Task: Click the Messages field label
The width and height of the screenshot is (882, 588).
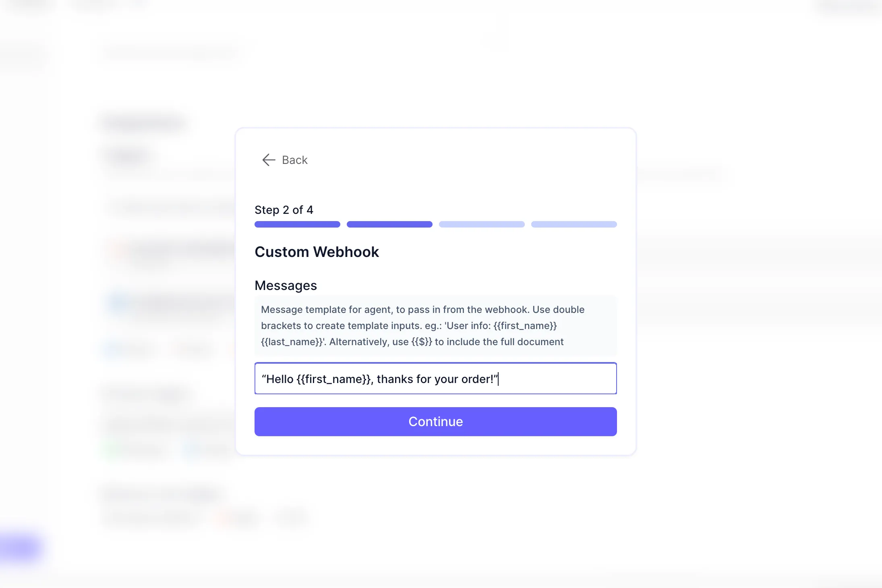Action: pos(286,285)
